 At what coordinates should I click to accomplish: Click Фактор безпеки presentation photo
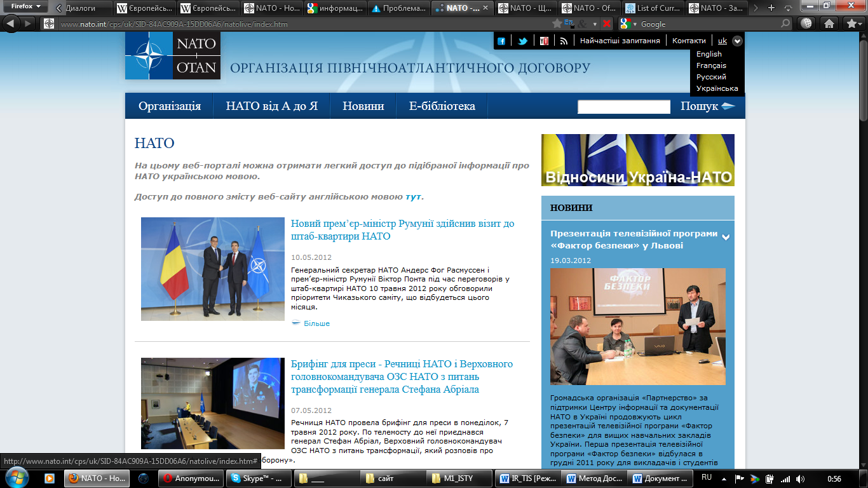point(638,327)
